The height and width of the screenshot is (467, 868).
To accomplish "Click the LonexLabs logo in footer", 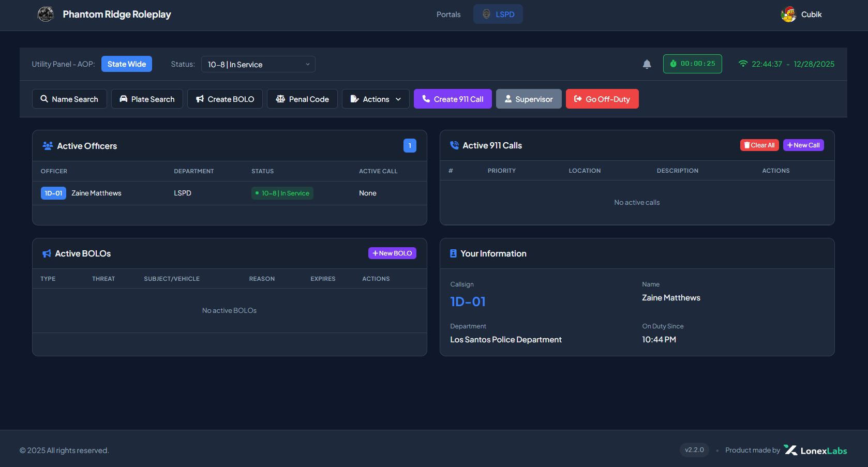I will (x=815, y=450).
